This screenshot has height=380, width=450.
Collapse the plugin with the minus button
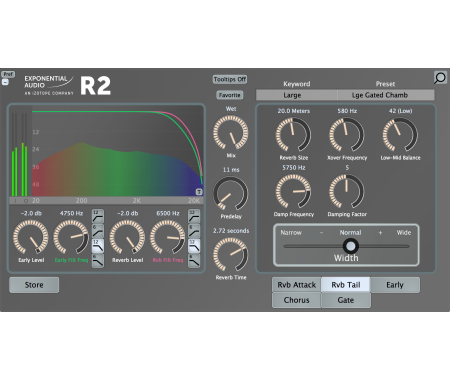click(x=5, y=82)
